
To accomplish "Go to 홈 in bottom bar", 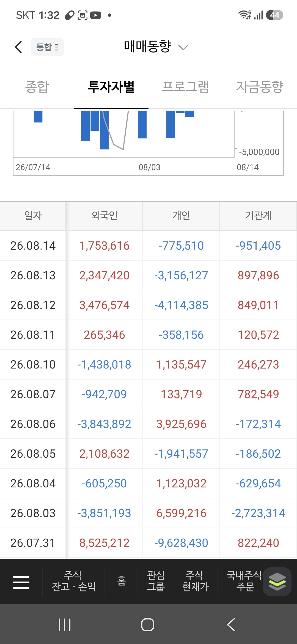I will pyautogui.click(x=121, y=581).
